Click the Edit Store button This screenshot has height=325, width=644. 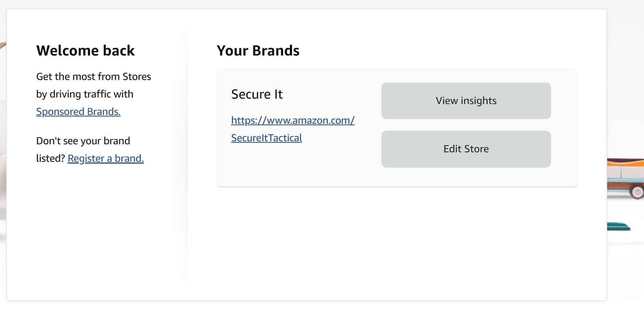tap(466, 149)
